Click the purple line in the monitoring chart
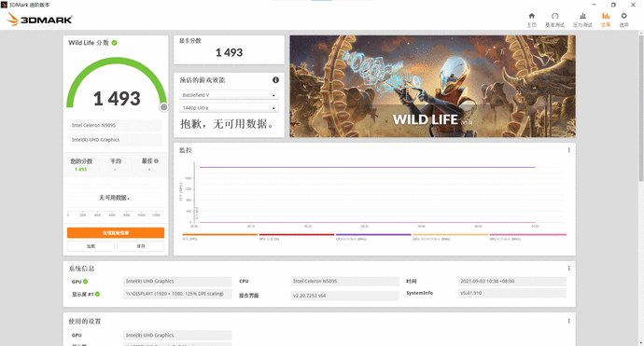This screenshot has width=644, height=346. (x=367, y=167)
